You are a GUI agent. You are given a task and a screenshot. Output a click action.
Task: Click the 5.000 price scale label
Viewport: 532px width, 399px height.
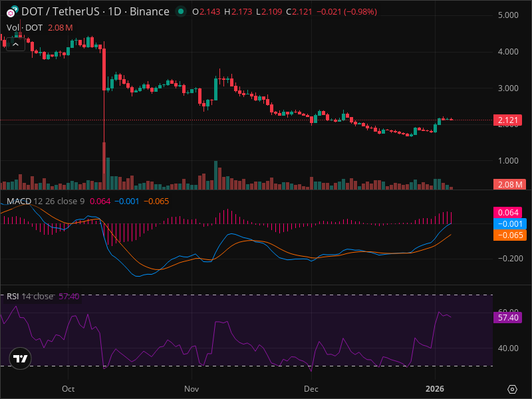click(x=508, y=15)
